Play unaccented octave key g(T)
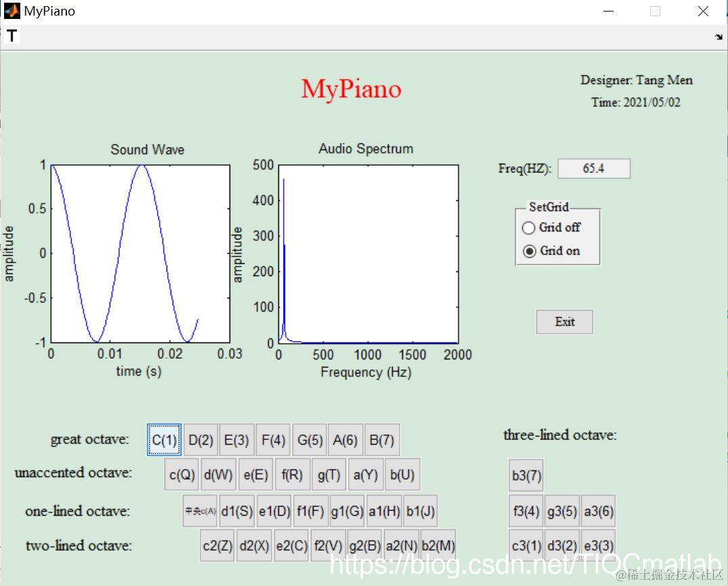 coord(328,474)
